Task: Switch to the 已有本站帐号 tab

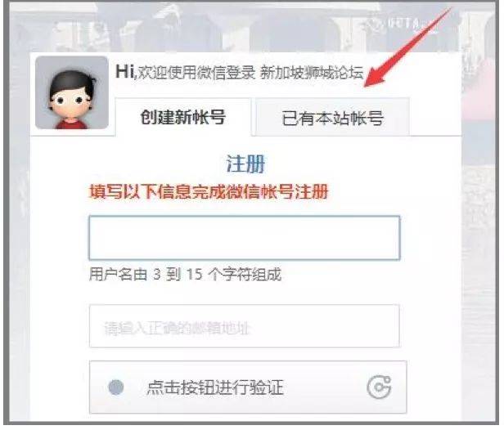Action: [332, 118]
